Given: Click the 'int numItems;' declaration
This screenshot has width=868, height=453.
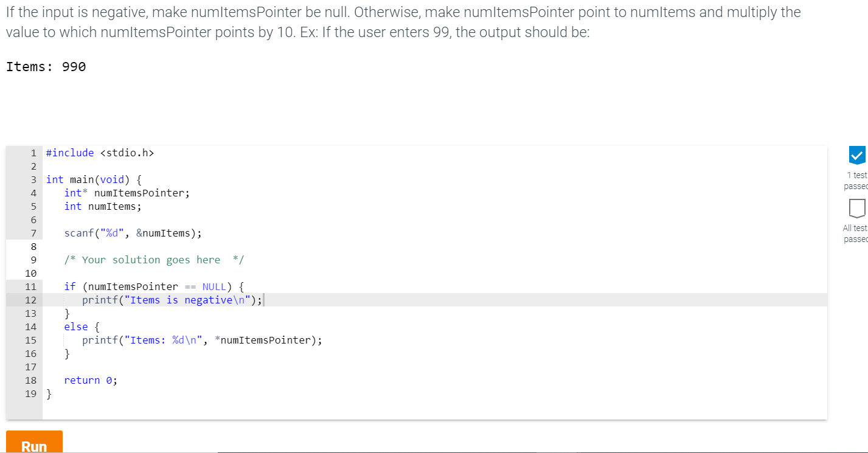Looking at the screenshot, I should (103, 206).
